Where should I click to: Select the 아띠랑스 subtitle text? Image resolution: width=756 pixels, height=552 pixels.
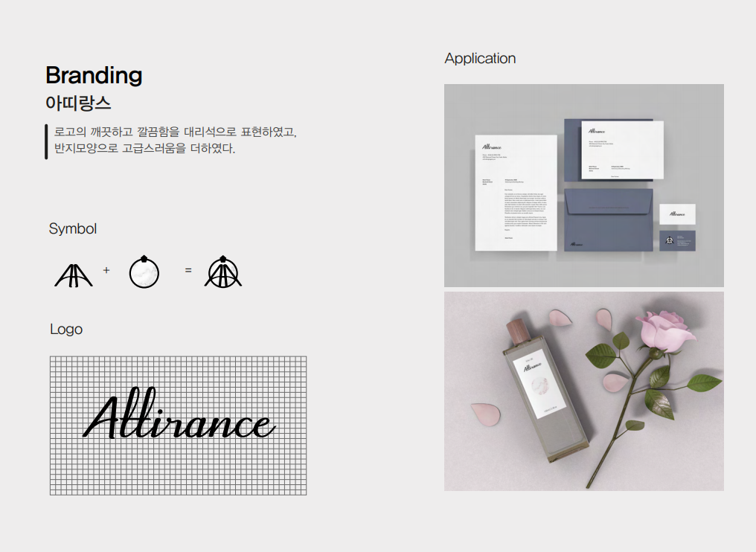(x=78, y=103)
